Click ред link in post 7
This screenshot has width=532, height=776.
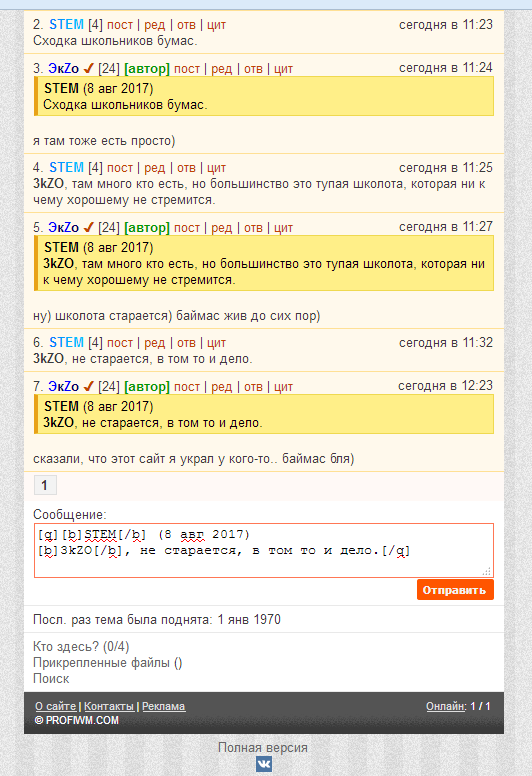(222, 387)
